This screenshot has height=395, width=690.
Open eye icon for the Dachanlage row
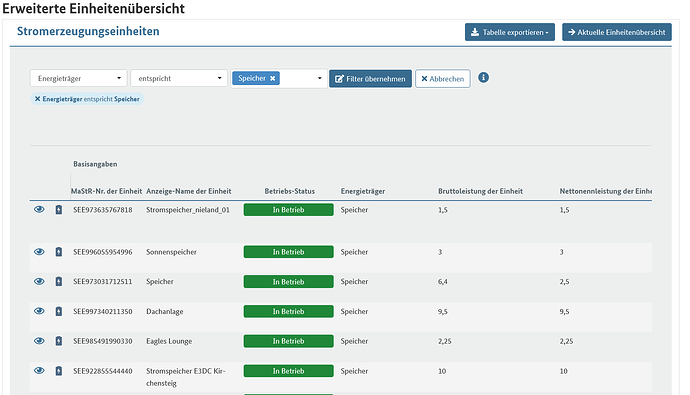39,311
